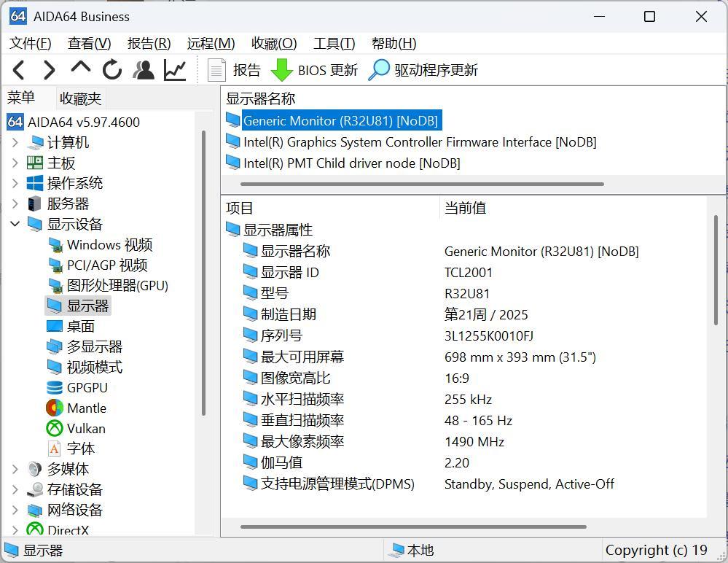Open the user management person icon
Screen dimensions: 728x563
tap(144, 70)
